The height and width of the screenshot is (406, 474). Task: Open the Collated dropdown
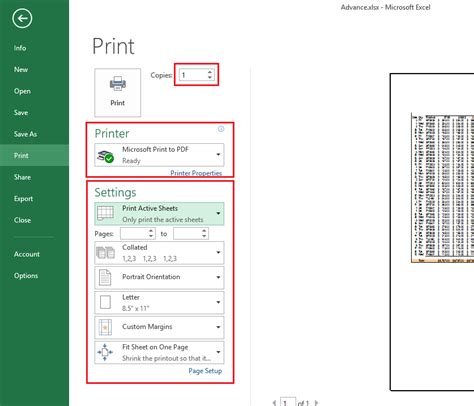coord(159,253)
